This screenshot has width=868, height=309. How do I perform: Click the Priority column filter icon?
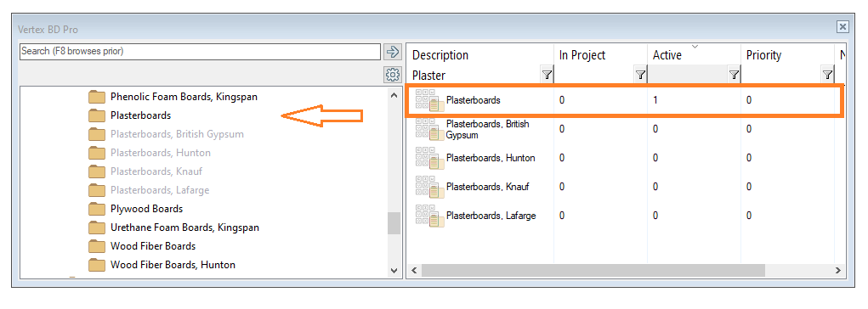pos(827,75)
